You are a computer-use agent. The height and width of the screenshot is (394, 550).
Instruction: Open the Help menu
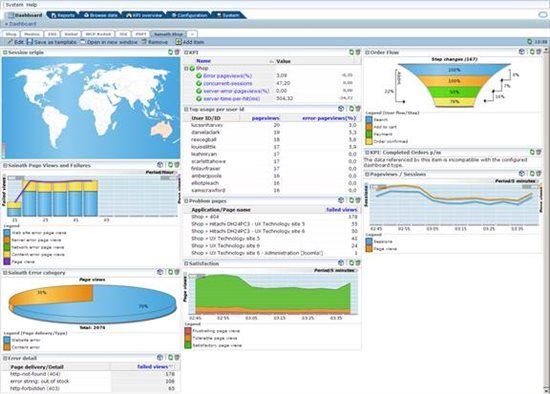pos(31,5)
